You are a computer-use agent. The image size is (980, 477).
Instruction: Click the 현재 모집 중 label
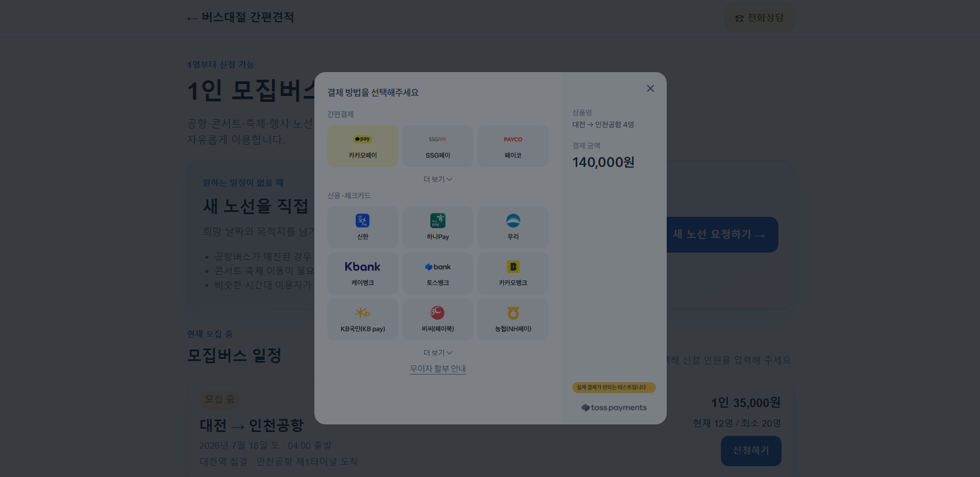tap(210, 334)
